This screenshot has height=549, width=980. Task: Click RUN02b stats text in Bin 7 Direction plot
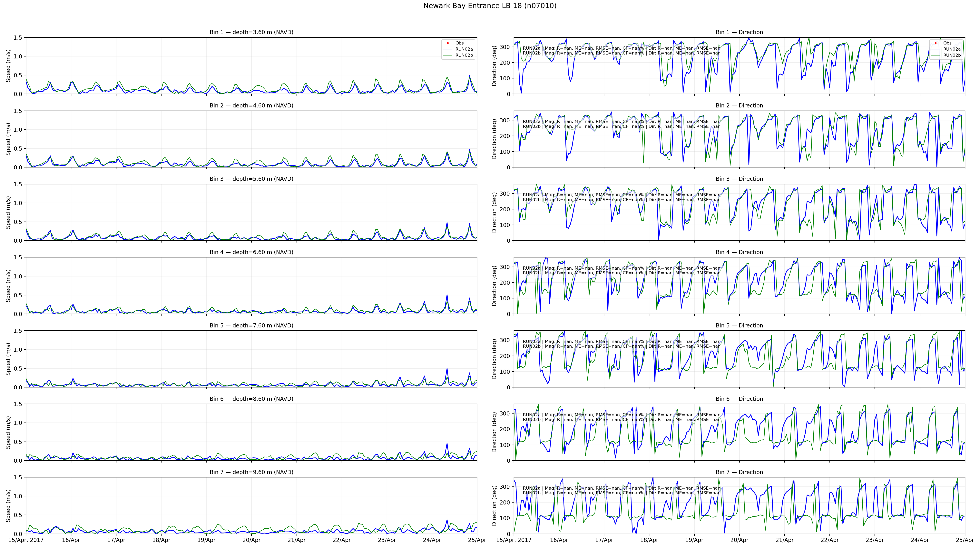[x=621, y=493]
